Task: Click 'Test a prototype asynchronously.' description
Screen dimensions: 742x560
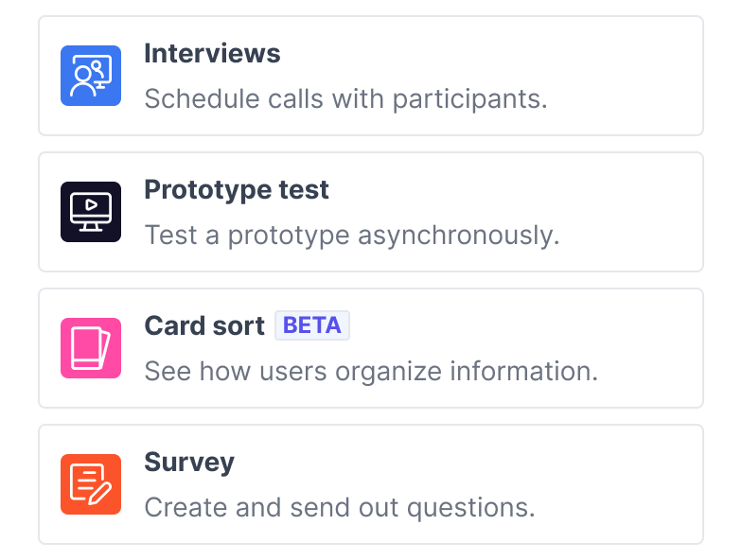Action: tap(352, 235)
